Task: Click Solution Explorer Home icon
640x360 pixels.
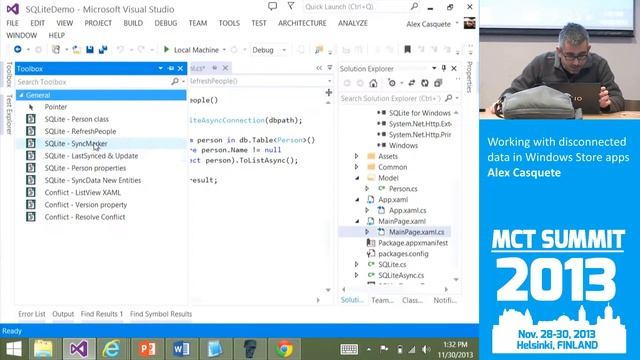Action: (x=373, y=83)
